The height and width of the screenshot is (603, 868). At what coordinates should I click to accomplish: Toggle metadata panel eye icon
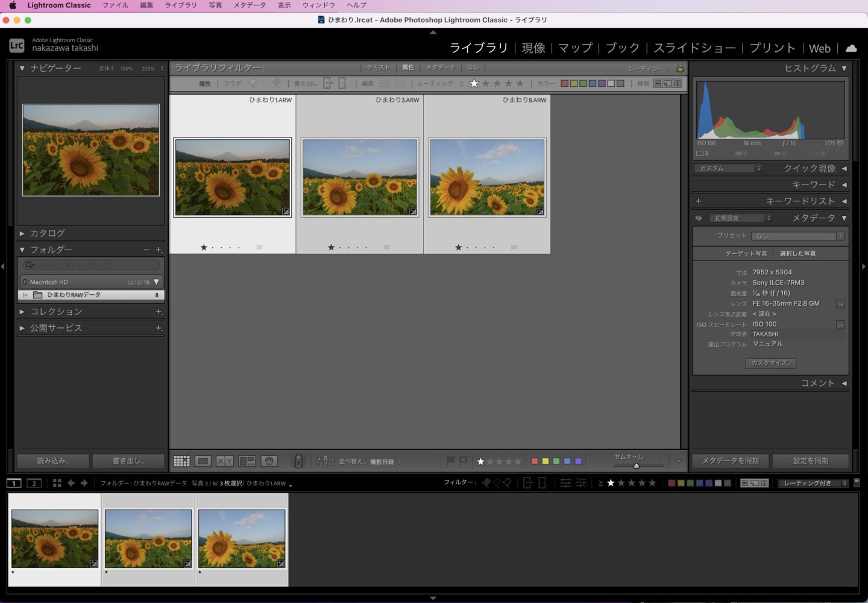tap(699, 218)
